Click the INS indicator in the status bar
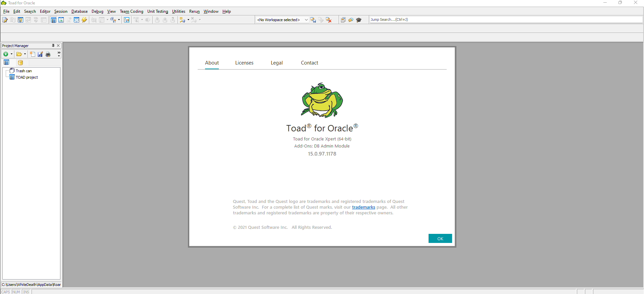 click(26, 292)
